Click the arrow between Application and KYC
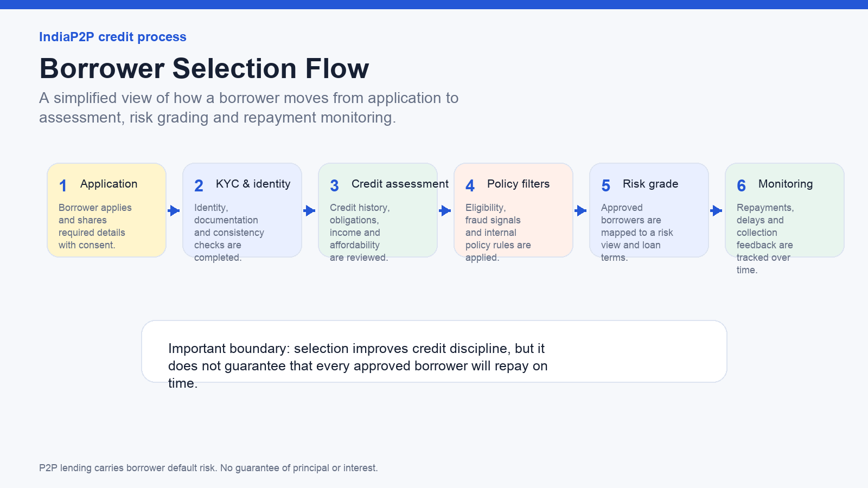Image resolution: width=868 pixels, height=488 pixels. pos(174,210)
